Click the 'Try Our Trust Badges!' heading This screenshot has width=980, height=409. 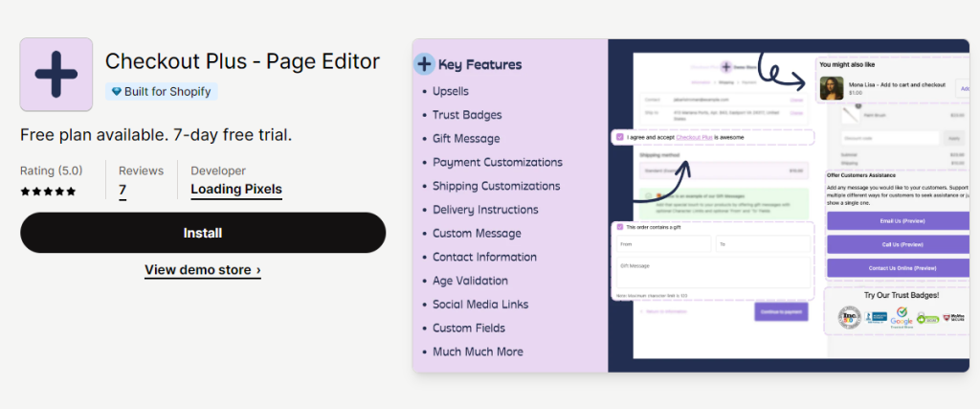[x=902, y=295]
